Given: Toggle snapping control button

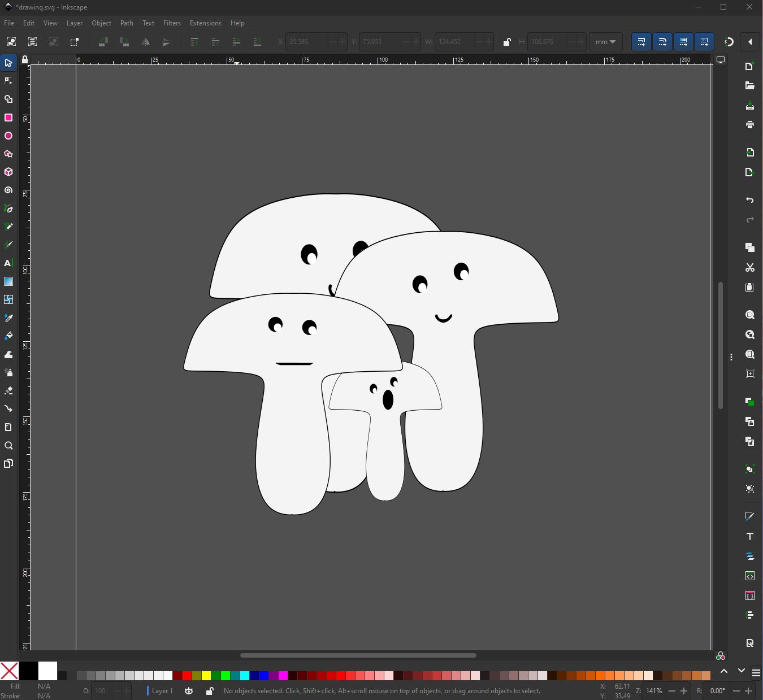Looking at the screenshot, I should [x=729, y=42].
